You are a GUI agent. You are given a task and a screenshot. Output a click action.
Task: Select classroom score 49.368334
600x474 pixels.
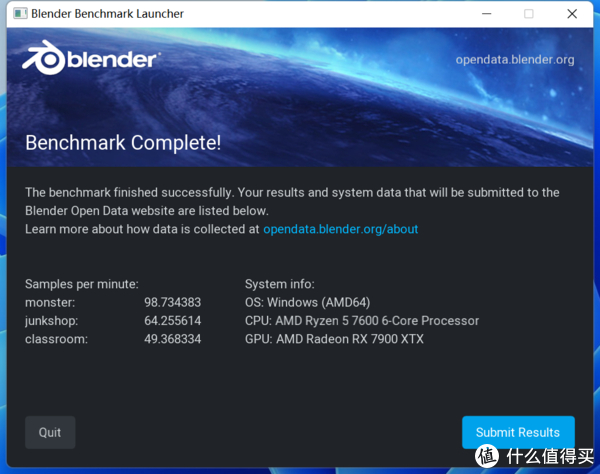[173, 339]
